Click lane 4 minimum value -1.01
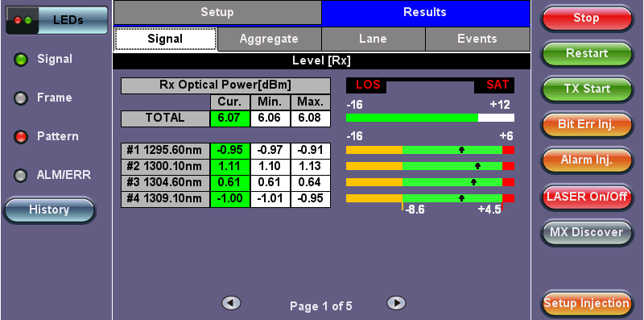 point(270,199)
